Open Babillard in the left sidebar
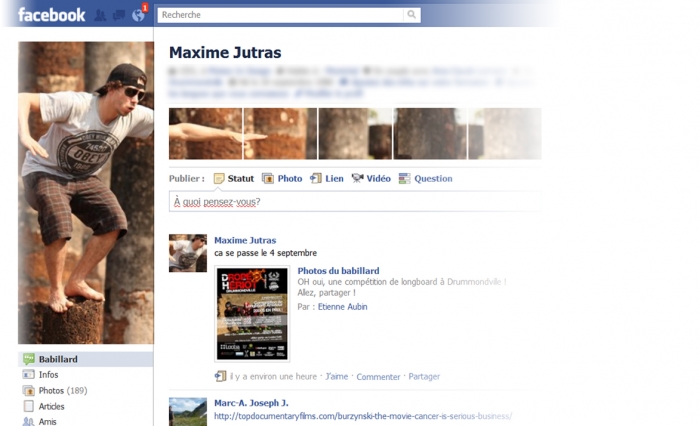The height and width of the screenshot is (426, 700). tap(58, 359)
